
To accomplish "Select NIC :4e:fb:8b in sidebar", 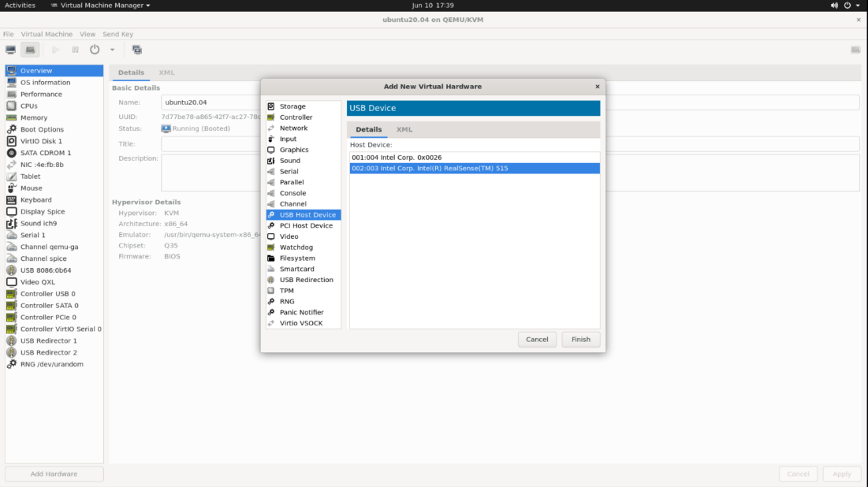I will click(54, 165).
